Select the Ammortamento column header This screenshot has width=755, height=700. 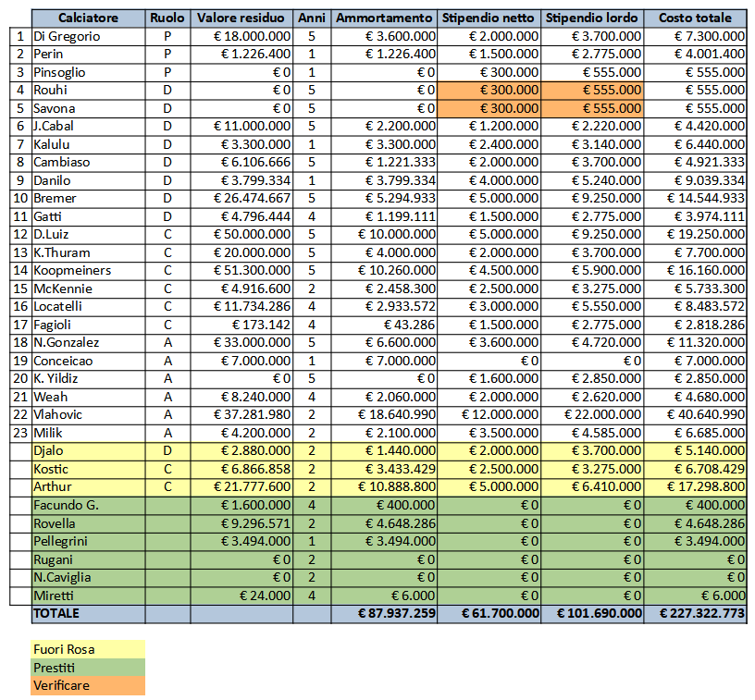pos(383,18)
